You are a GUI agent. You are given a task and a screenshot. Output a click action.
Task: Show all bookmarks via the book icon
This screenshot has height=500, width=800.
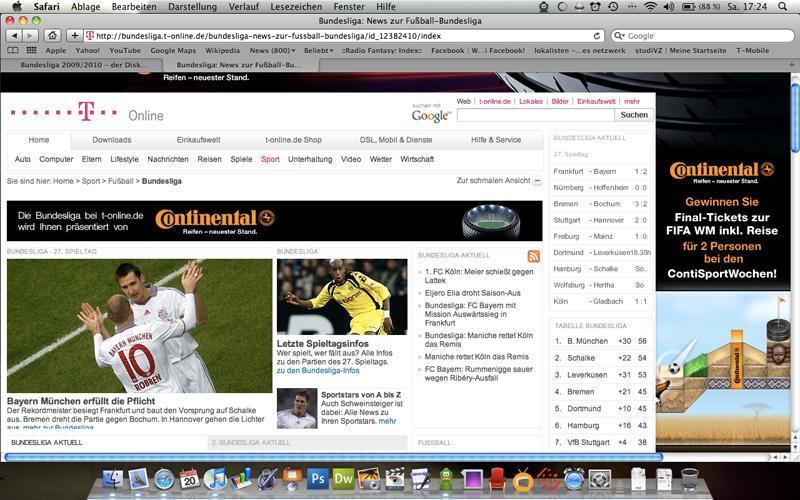13,51
